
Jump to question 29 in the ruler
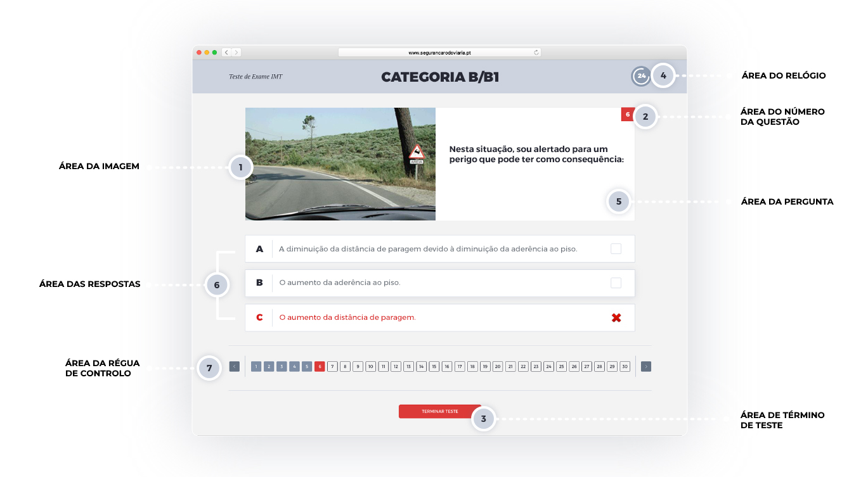pos(612,366)
